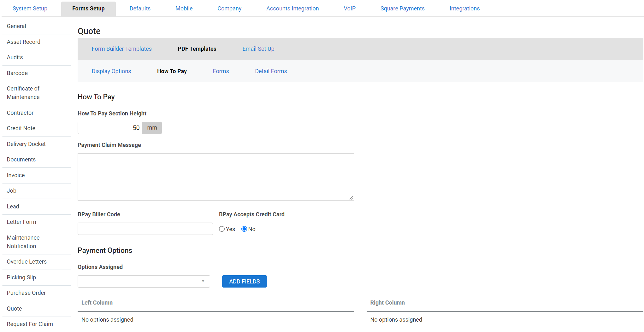Select Purchase Order from the sidebar
This screenshot has height=332, width=644.
pos(26,293)
